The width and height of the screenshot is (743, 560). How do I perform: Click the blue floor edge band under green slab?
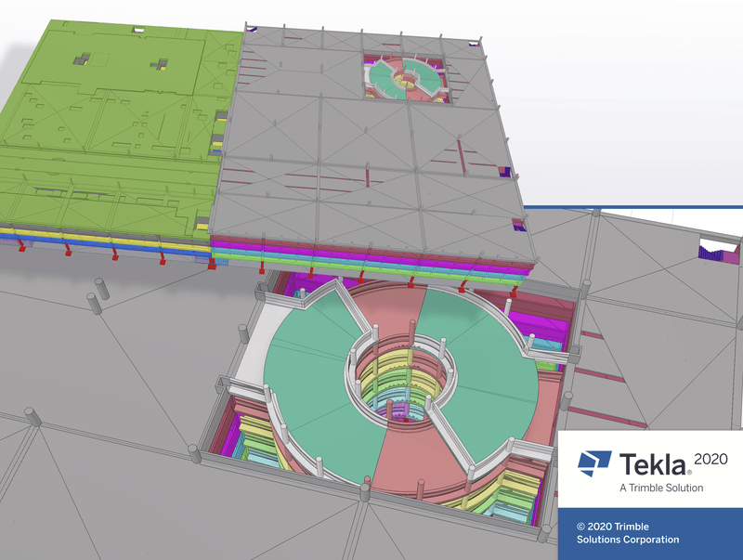coord(104,242)
